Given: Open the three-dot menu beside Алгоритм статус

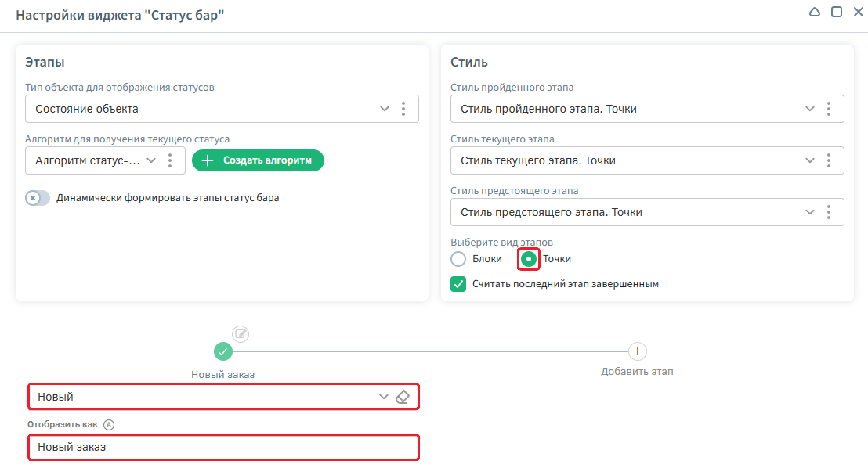Looking at the screenshot, I should coord(170,160).
